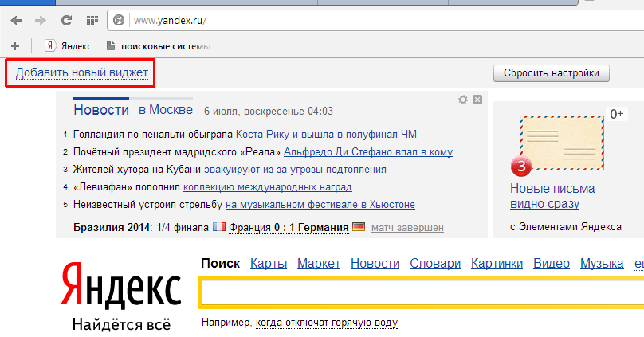Click inside the Yandex search input field
644x337 pixels.
[x=422, y=293]
